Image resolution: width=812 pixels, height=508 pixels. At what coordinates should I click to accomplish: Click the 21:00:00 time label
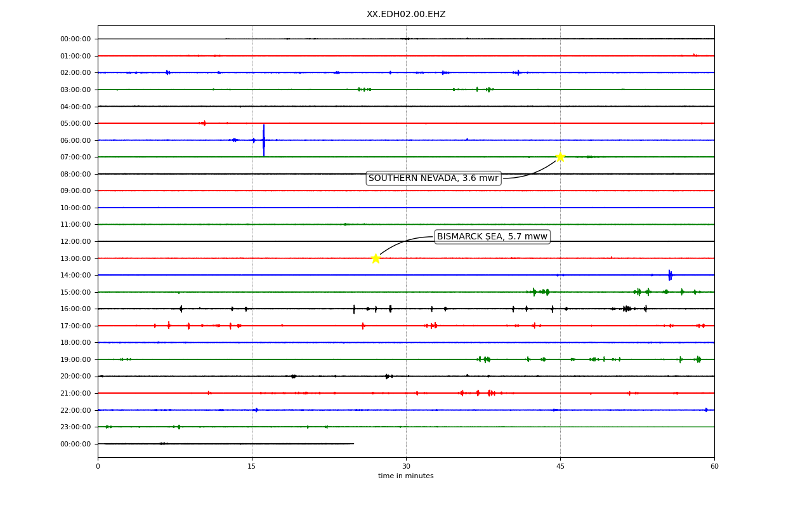[75, 393]
